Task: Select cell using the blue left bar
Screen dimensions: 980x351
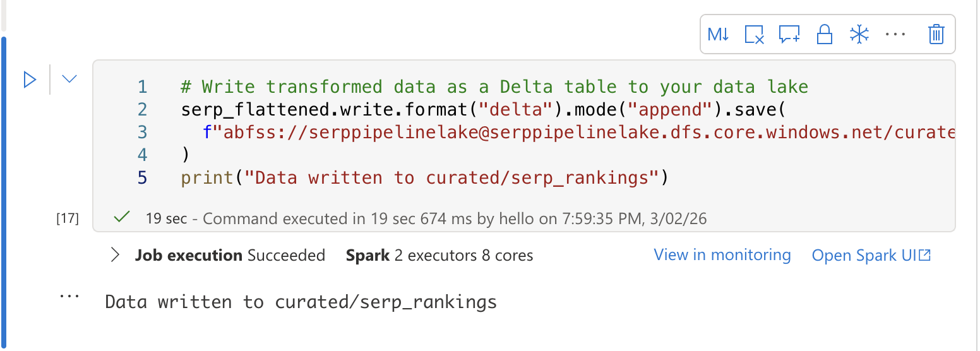Action: tap(4, 189)
